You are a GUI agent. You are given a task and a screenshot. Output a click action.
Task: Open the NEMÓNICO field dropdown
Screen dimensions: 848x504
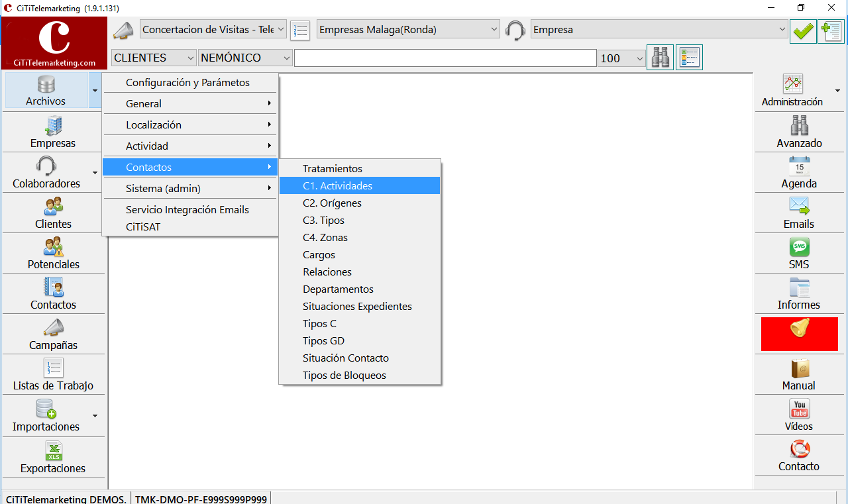[245, 58]
